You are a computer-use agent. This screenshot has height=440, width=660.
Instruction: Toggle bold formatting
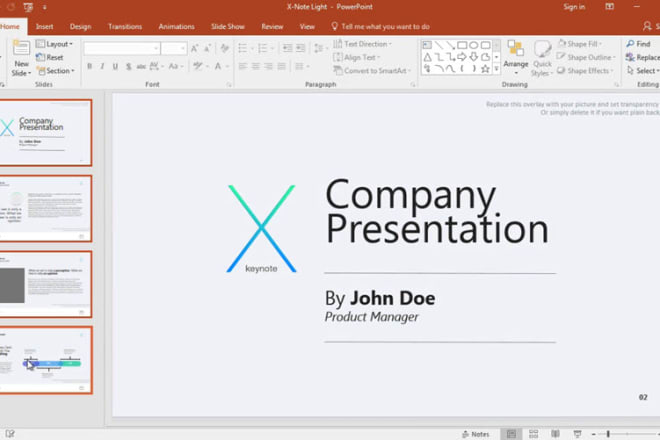tap(89, 67)
